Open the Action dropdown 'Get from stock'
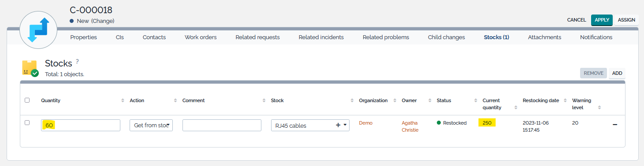 pyautogui.click(x=151, y=125)
